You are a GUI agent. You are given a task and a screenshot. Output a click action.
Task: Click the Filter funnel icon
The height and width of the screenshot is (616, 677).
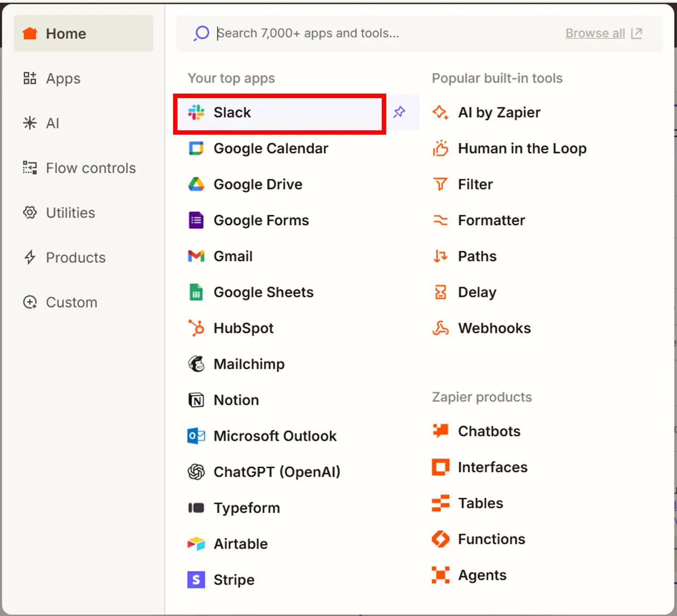coord(440,185)
